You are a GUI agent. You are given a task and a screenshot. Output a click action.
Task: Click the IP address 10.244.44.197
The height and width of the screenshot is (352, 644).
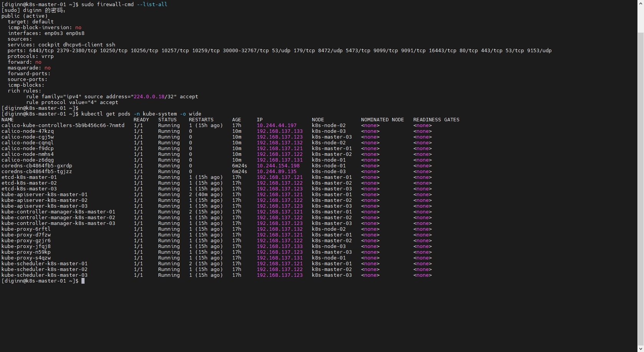[x=276, y=126]
